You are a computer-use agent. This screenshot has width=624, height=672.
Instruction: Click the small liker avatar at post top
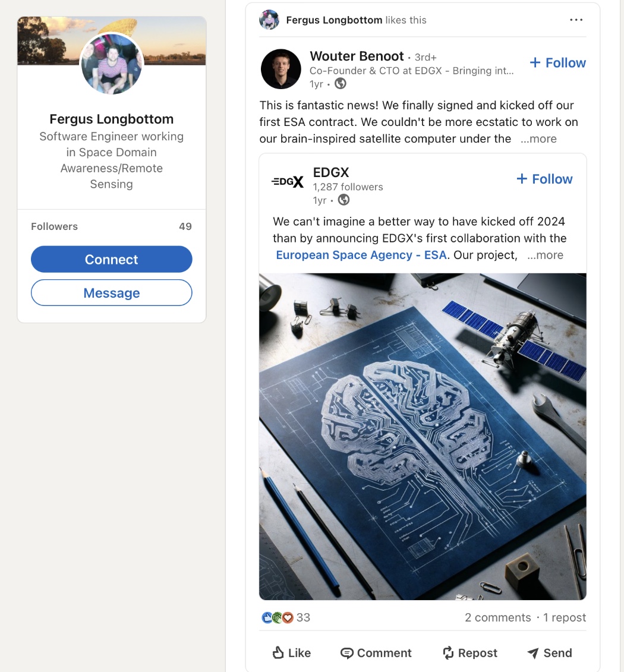pyautogui.click(x=269, y=20)
